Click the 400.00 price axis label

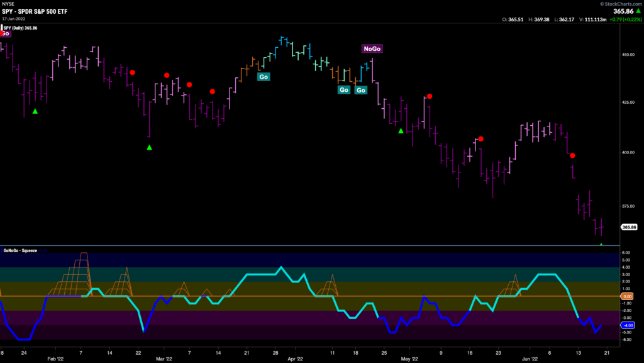[x=628, y=152]
